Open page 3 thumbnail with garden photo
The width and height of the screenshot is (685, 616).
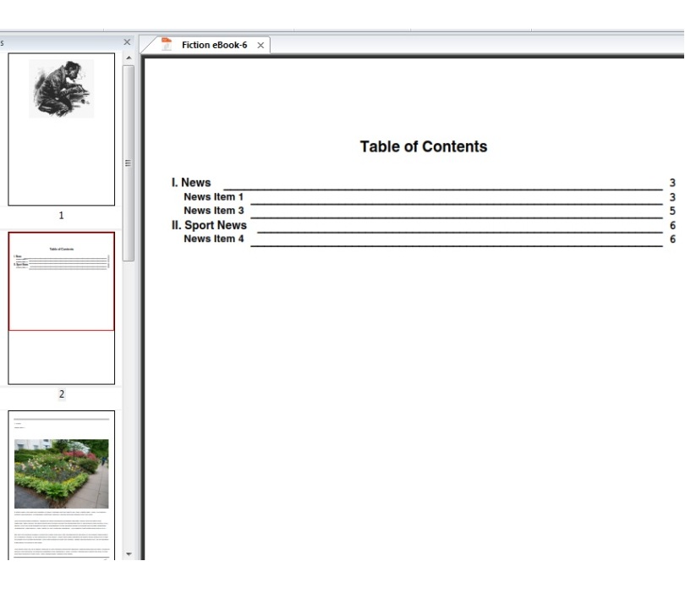coord(62,486)
